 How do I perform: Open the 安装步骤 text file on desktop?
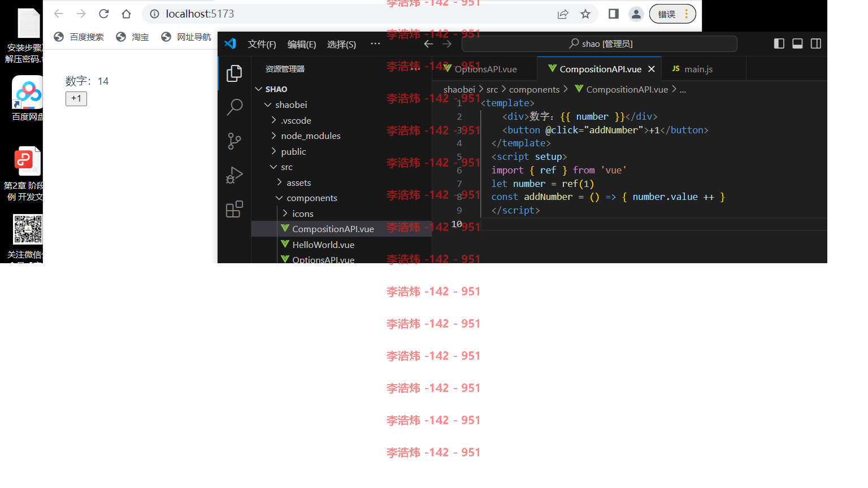click(25, 36)
